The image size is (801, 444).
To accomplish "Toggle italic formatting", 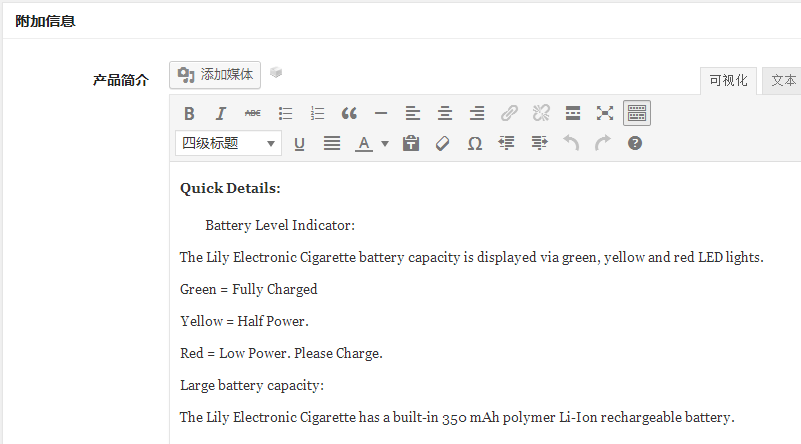I will click(x=221, y=113).
